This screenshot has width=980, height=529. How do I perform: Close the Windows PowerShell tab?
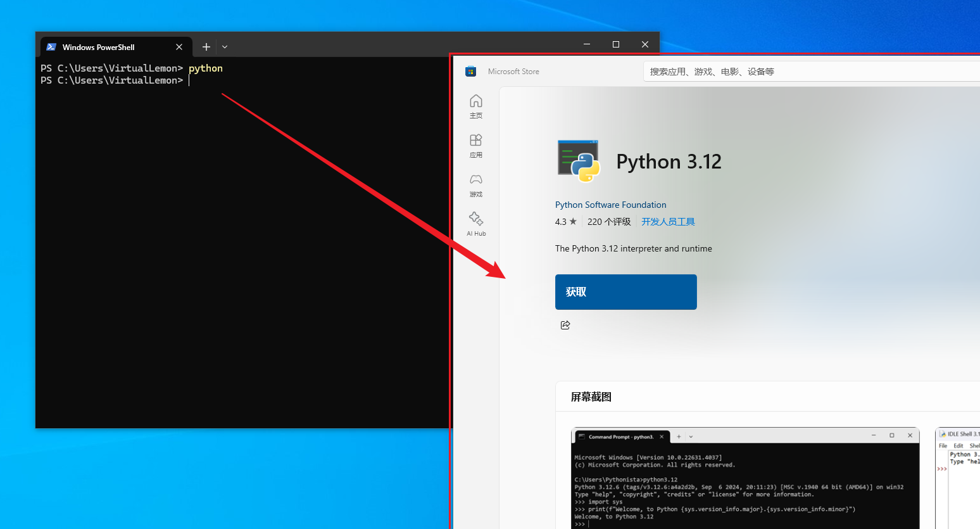(x=179, y=47)
